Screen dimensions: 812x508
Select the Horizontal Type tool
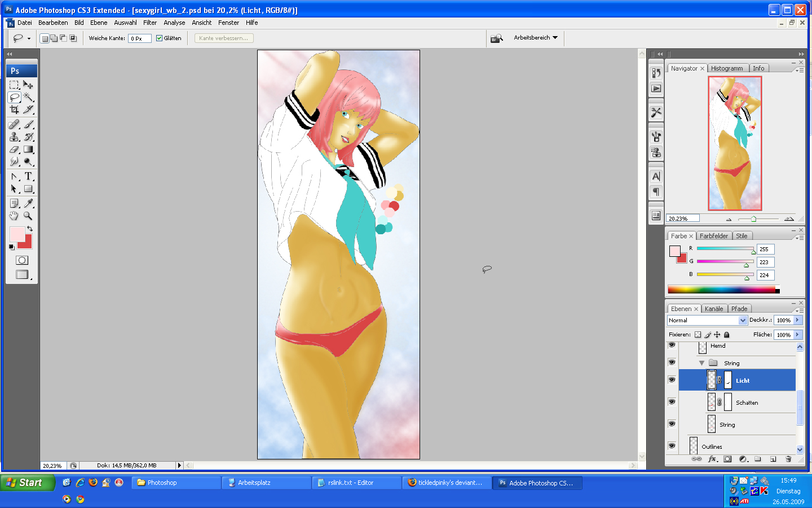[x=29, y=176]
